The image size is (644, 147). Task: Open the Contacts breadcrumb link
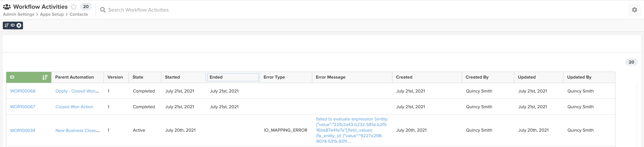(x=79, y=14)
